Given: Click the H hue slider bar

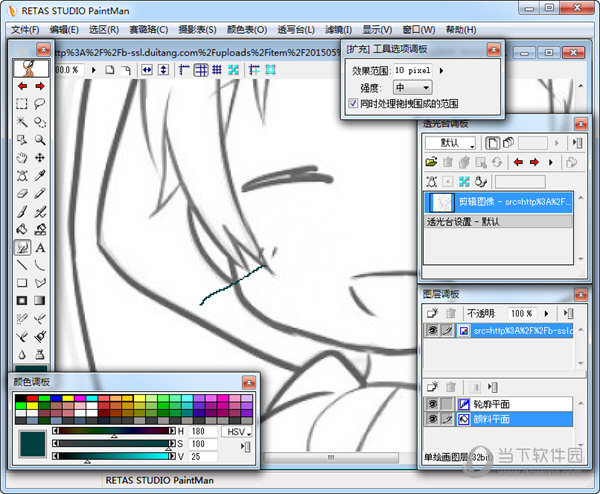Looking at the screenshot, I should [x=114, y=431].
